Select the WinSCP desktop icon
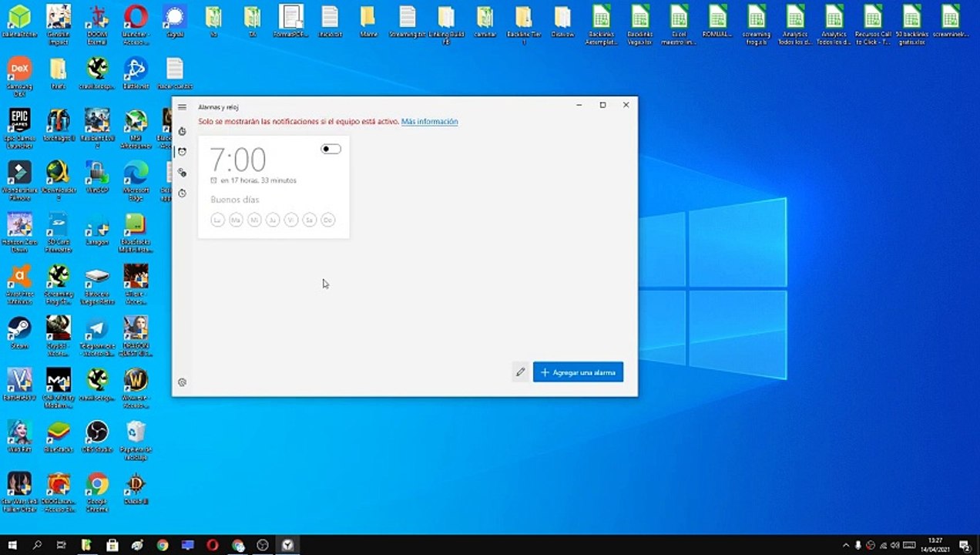Viewport: 980px width, 555px height. click(97, 177)
